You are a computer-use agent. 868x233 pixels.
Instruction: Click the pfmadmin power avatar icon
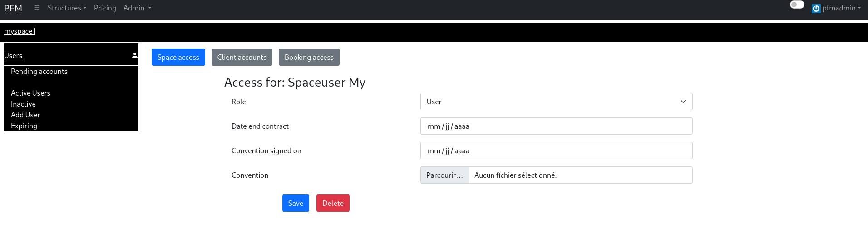click(x=816, y=9)
